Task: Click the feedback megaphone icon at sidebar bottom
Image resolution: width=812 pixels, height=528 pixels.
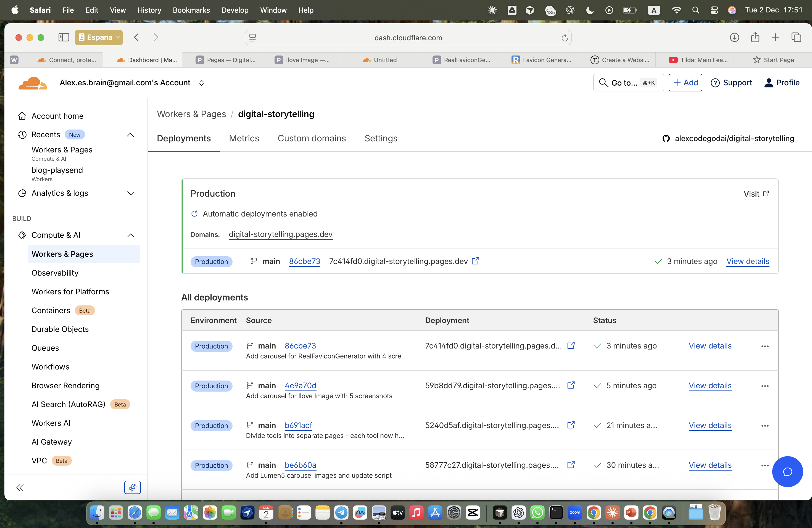Action: coord(132,487)
